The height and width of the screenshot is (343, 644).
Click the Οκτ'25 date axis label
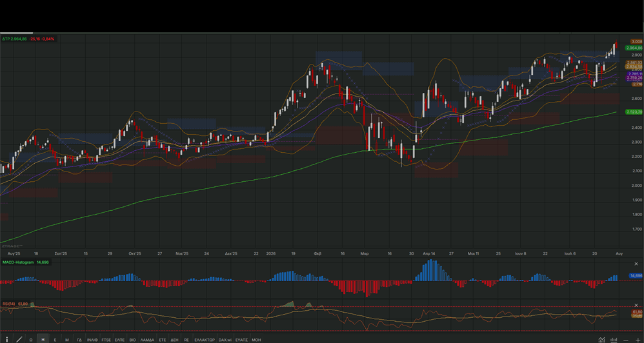tap(135, 253)
